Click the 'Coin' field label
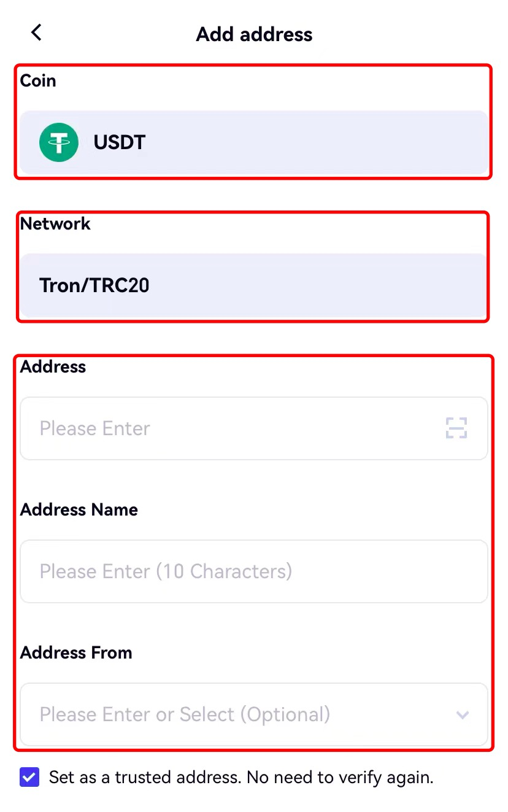Screen dimensions: 508x812 point(38,80)
